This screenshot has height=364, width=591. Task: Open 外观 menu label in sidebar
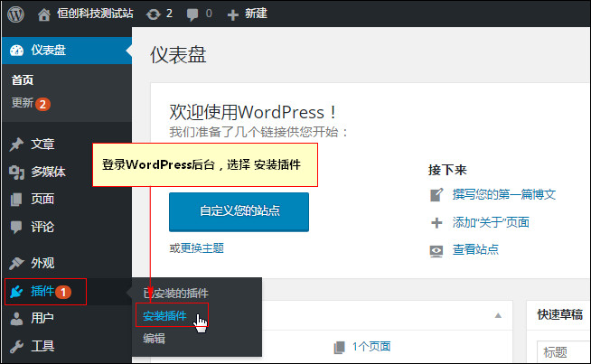point(42,263)
